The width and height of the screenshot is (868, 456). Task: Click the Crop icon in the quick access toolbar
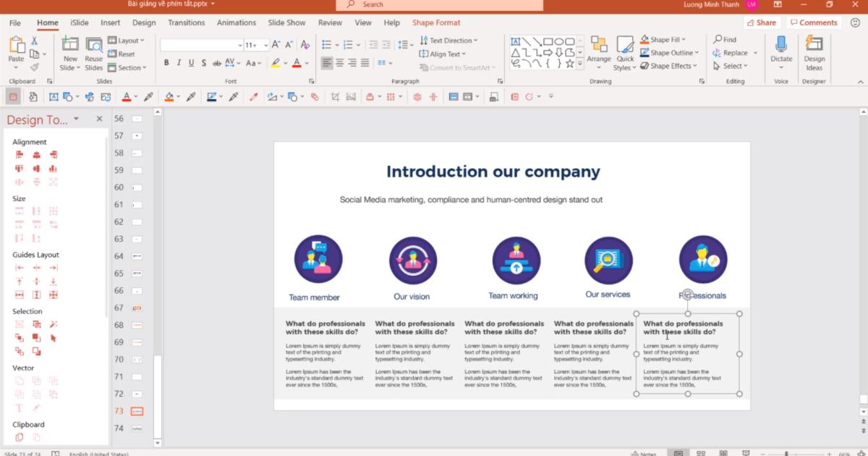(336, 96)
